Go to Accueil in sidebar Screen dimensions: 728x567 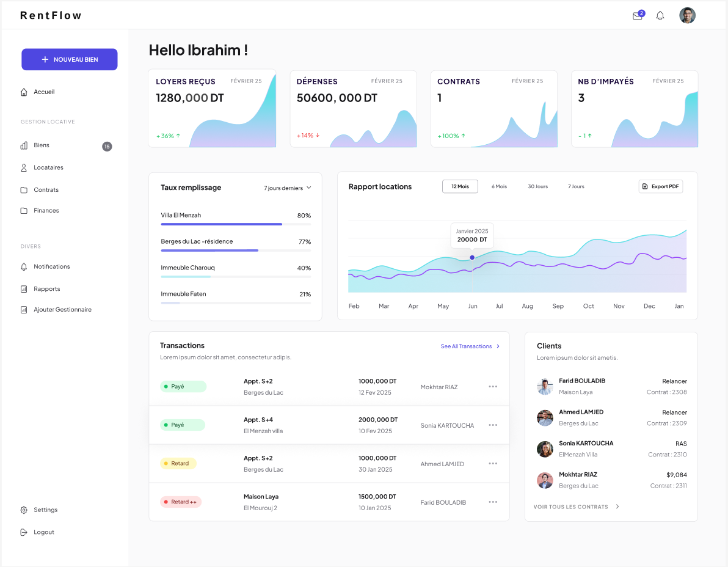point(44,92)
